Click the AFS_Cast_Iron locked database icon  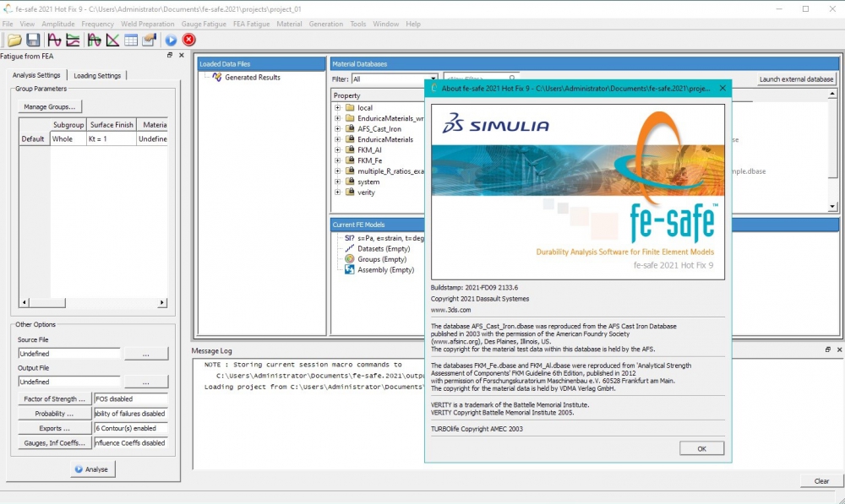[x=350, y=128]
